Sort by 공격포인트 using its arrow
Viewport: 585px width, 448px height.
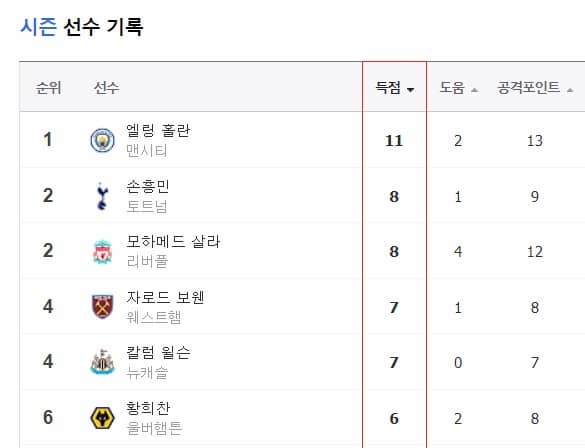point(570,90)
